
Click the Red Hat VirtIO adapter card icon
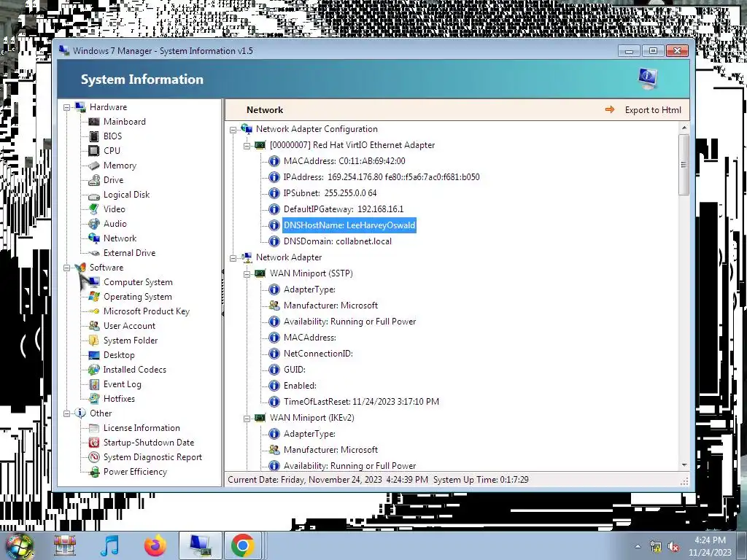point(260,145)
